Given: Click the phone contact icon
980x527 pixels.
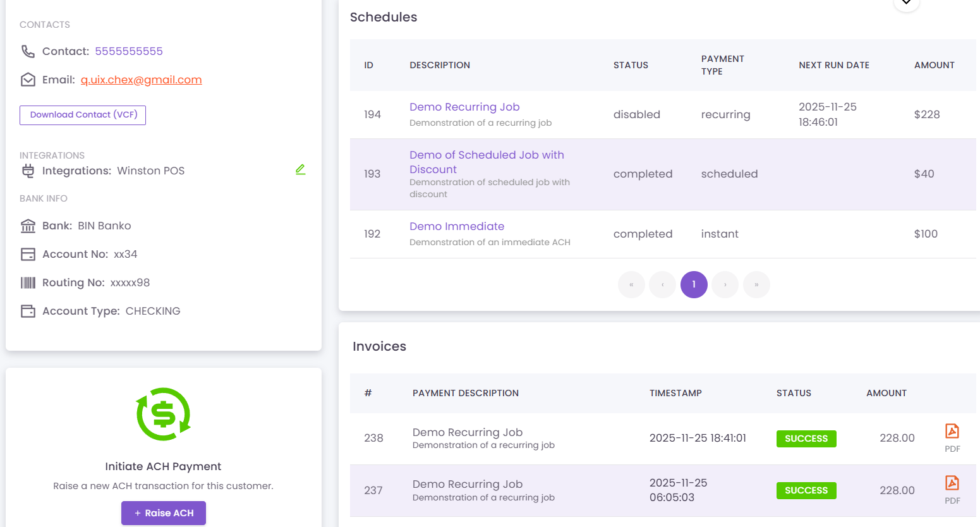Looking at the screenshot, I should (x=28, y=51).
